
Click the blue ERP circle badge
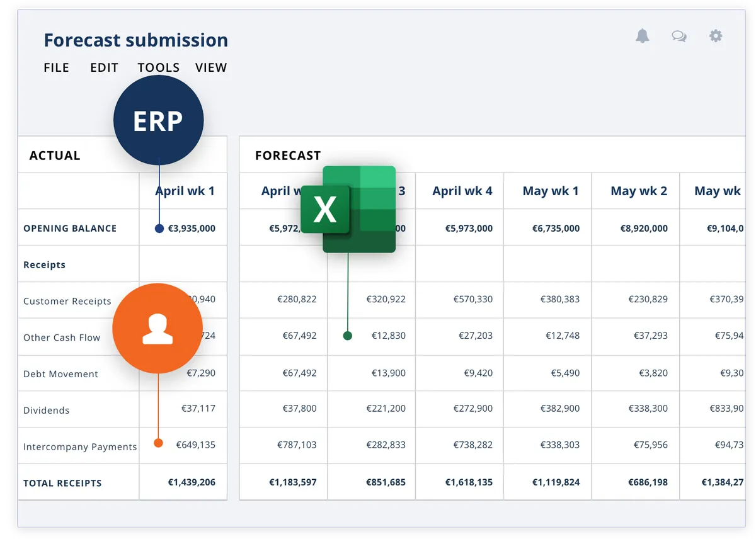[158, 120]
